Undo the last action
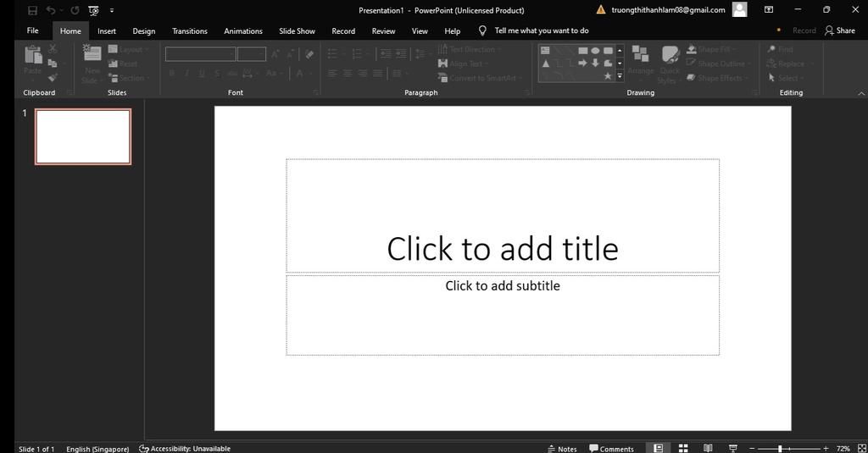Viewport: 868px width, 453px height. click(x=50, y=10)
